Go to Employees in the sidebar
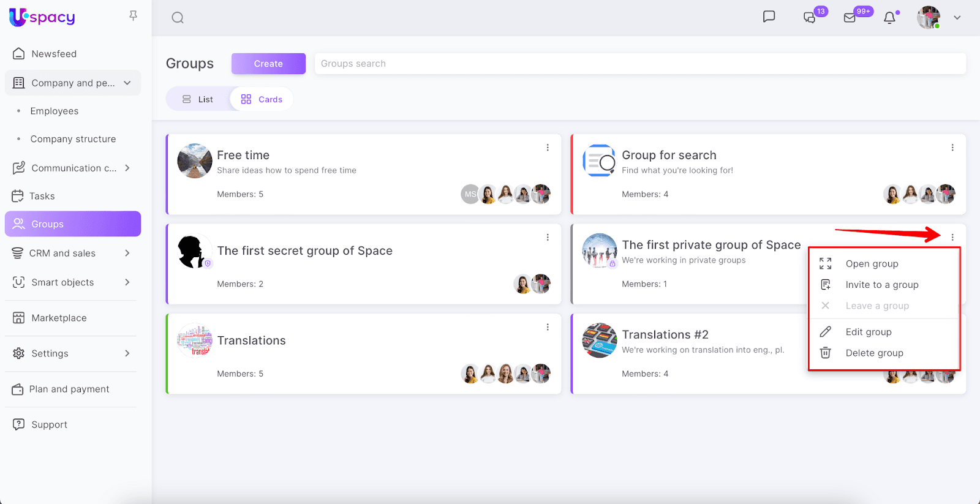Image resolution: width=980 pixels, height=504 pixels. [55, 111]
